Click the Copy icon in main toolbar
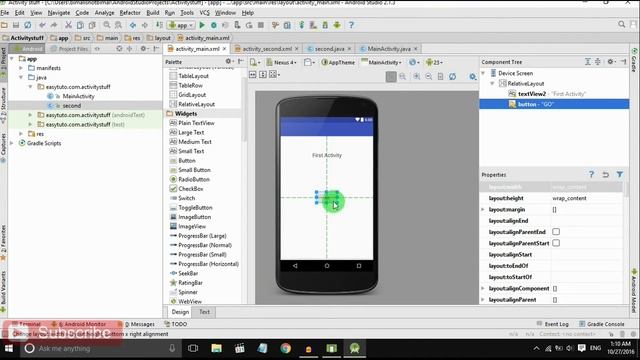Screen dimensions: 640x360 coord(80,25)
